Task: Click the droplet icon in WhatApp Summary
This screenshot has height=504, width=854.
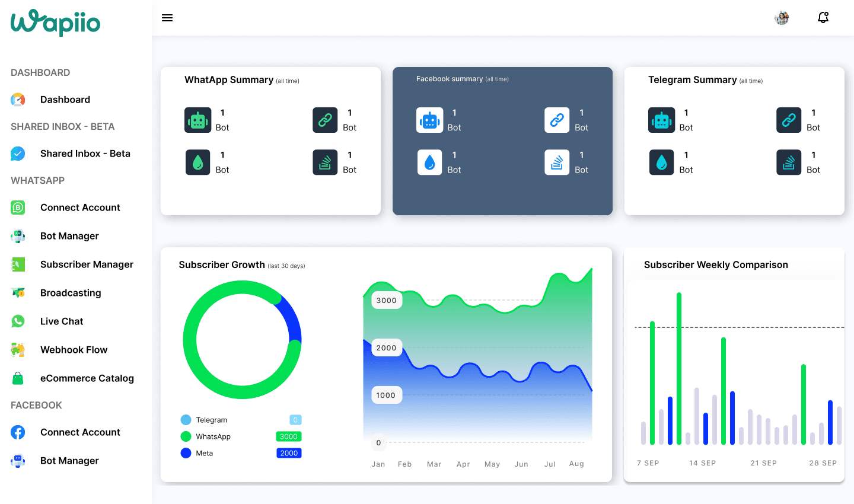Action: click(197, 162)
